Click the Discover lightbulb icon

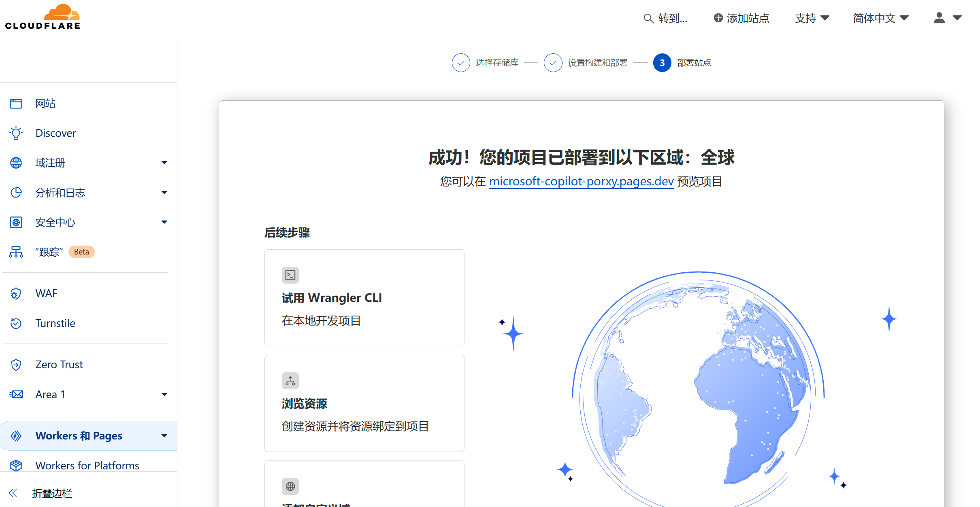[16, 133]
